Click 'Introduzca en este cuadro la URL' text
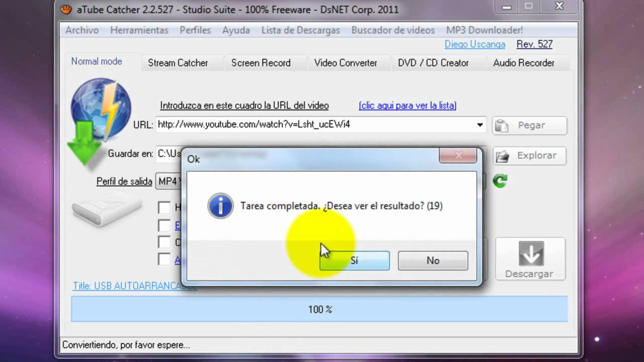 (x=245, y=106)
